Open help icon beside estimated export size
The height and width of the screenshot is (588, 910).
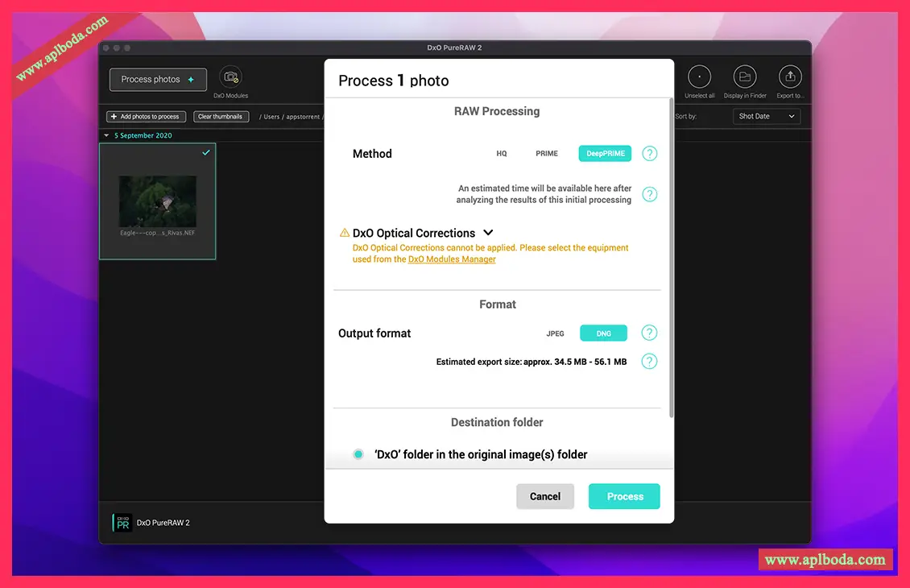point(649,362)
